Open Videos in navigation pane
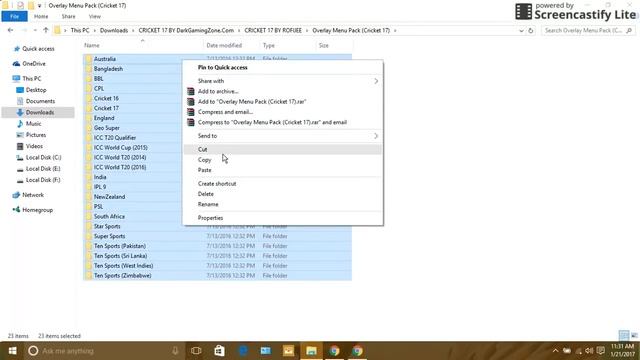The image size is (640, 360). [34, 146]
